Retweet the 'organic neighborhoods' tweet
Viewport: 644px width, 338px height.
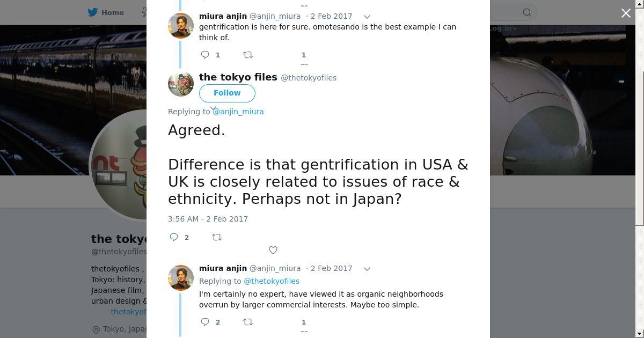click(x=248, y=322)
